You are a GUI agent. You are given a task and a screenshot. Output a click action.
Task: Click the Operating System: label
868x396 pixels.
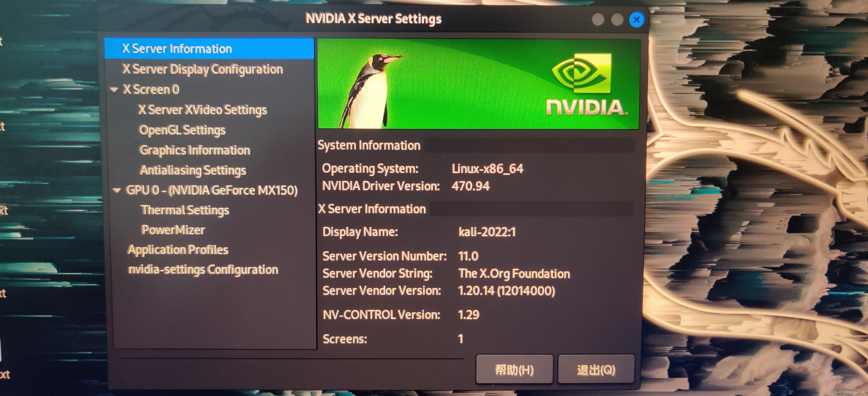pos(370,168)
